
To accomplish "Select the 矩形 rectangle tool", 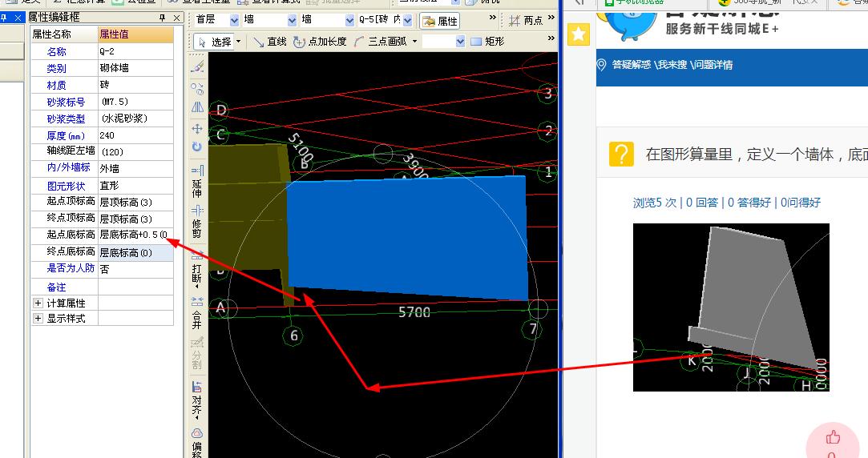I will (x=487, y=42).
